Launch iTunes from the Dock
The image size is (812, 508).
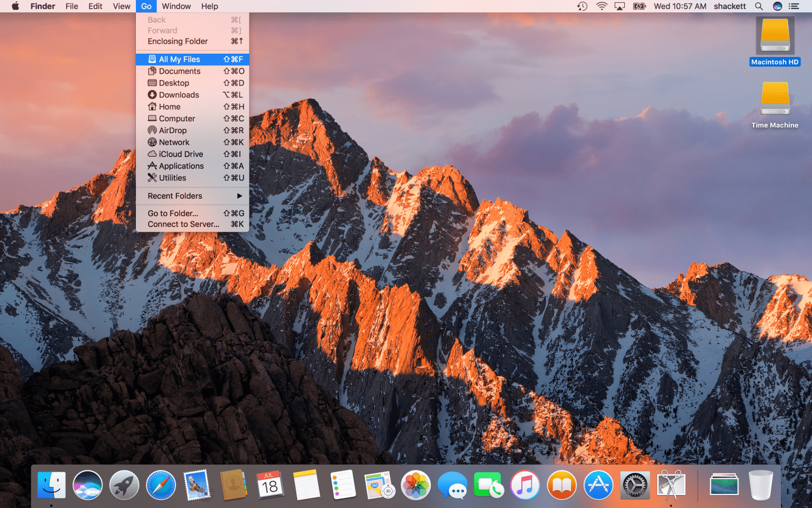[525, 485]
